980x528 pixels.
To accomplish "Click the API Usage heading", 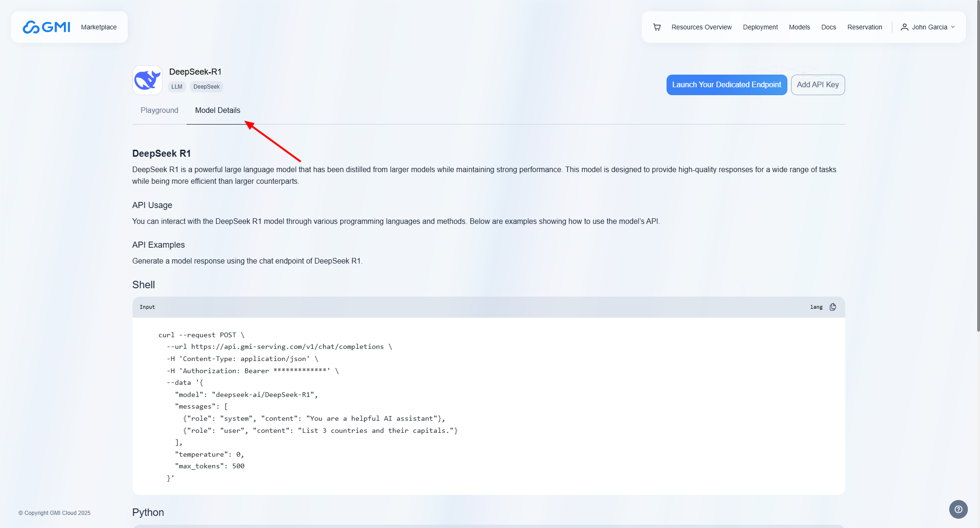I will pos(152,205).
